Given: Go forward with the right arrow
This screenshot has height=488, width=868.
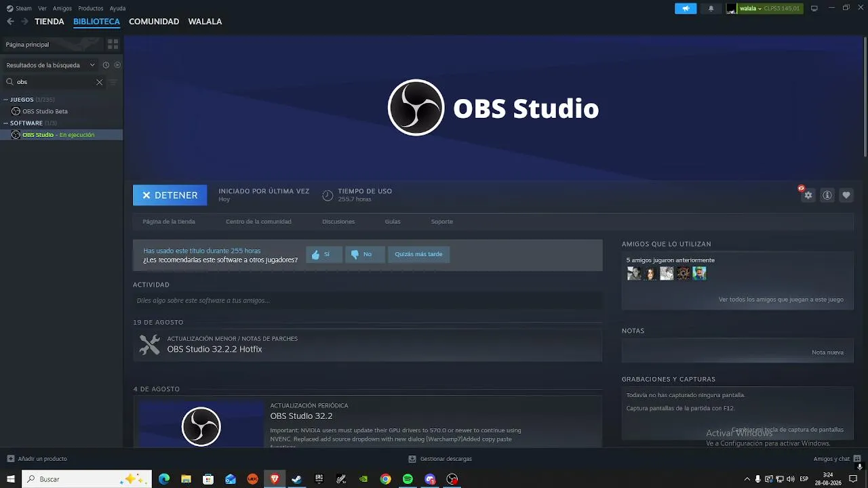Looking at the screenshot, I should [x=24, y=22].
